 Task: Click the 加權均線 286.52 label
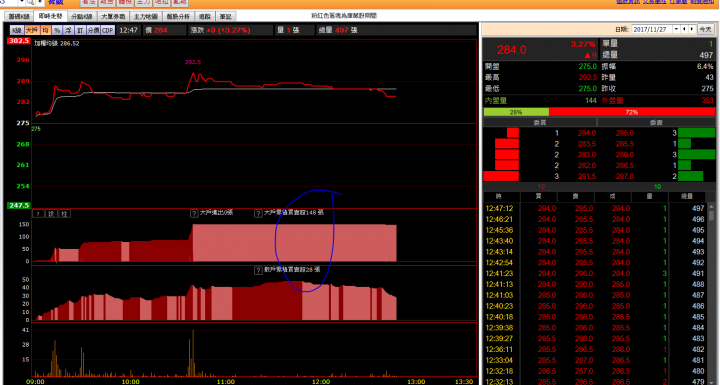pos(56,44)
